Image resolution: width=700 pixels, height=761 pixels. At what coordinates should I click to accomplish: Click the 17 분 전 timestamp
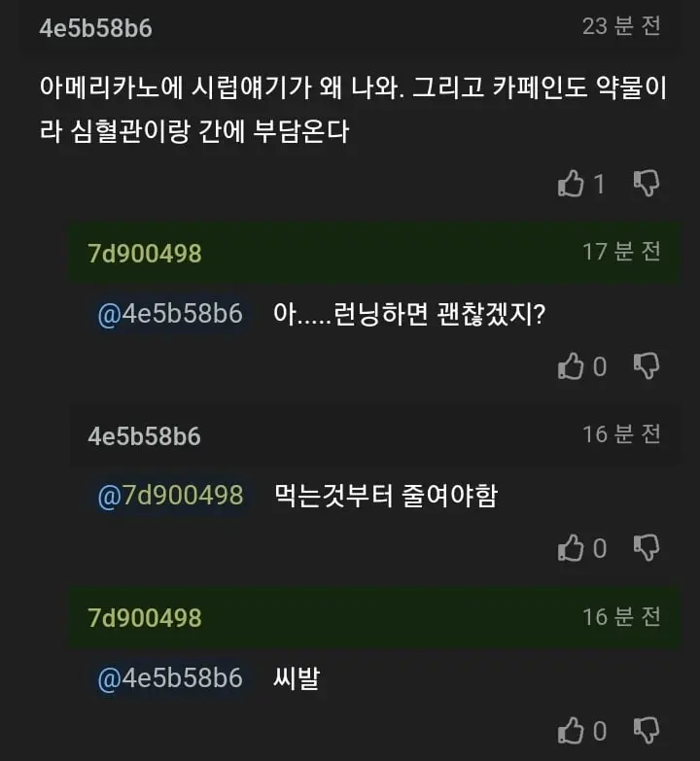click(x=621, y=252)
